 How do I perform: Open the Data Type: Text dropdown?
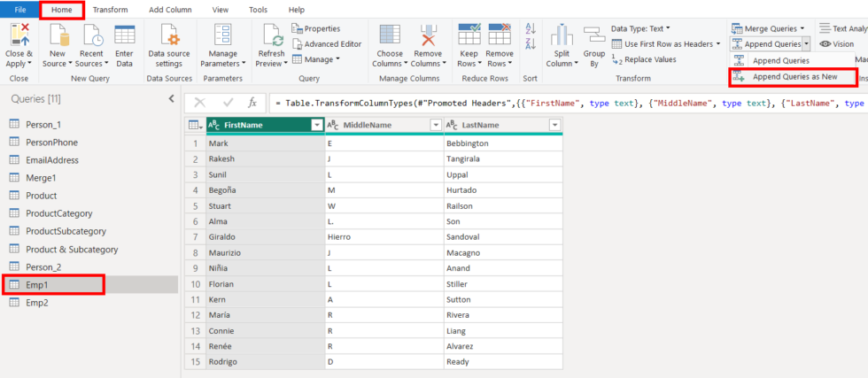(x=640, y=28)
